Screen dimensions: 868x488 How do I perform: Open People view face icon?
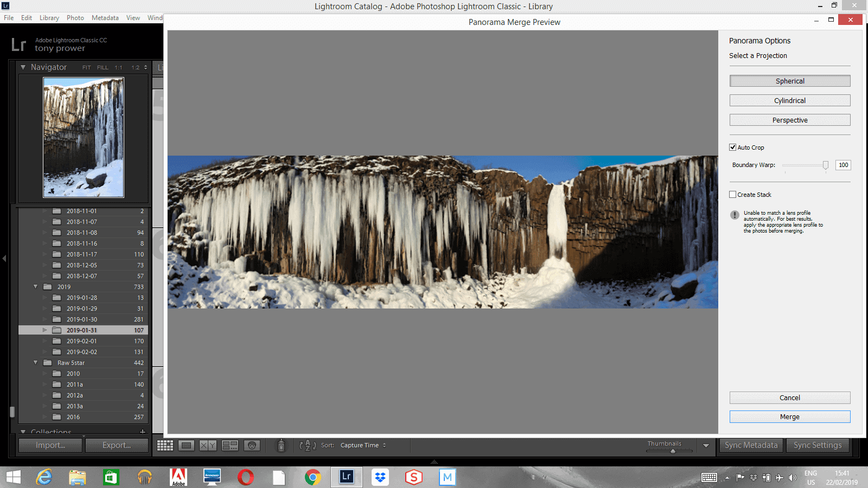(252, 445)
